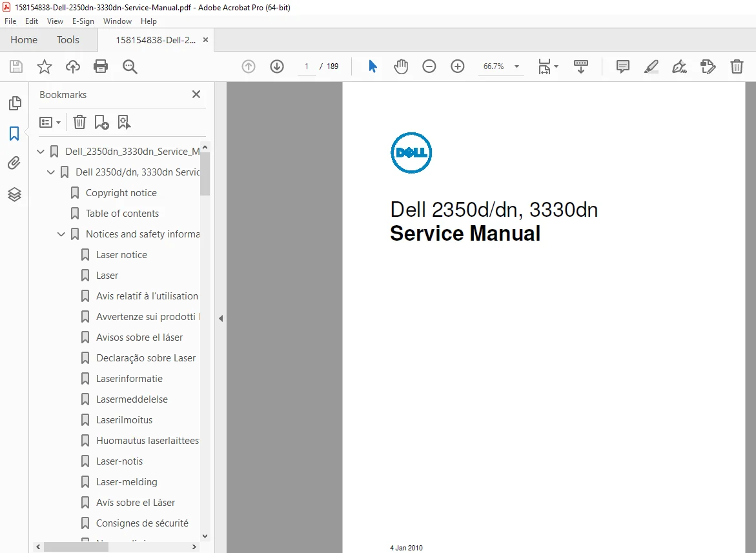The width and height of the screenshot is (756, 553).
Task: Select the Highlight text pen tool
Action: pyautogui.click(x=651, y=66)
